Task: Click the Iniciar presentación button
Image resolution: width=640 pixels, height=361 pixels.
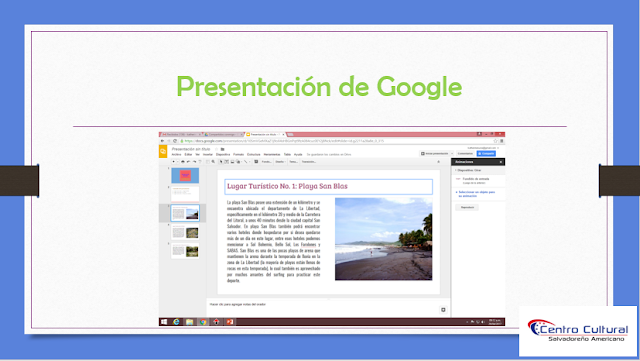Action: tap(435, 154)
